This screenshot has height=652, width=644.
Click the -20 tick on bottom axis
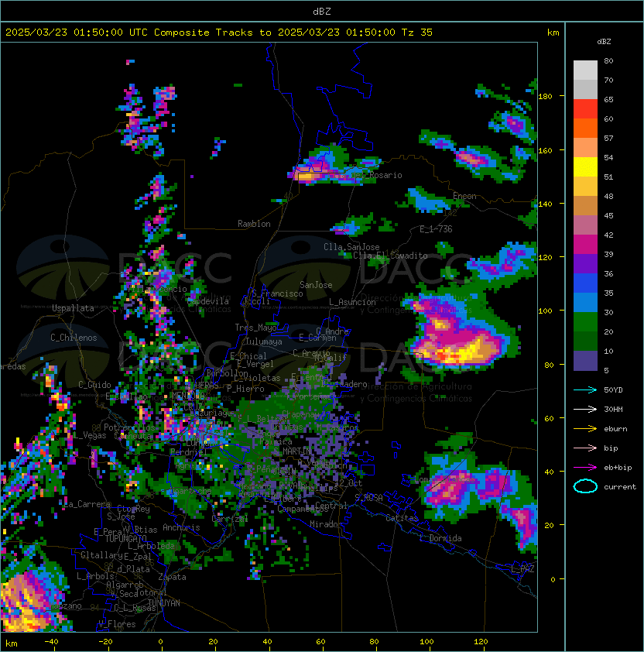(105, 642)
